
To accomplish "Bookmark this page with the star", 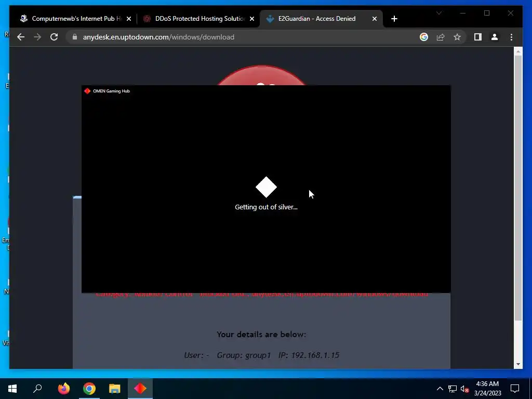I will point(457,37).
